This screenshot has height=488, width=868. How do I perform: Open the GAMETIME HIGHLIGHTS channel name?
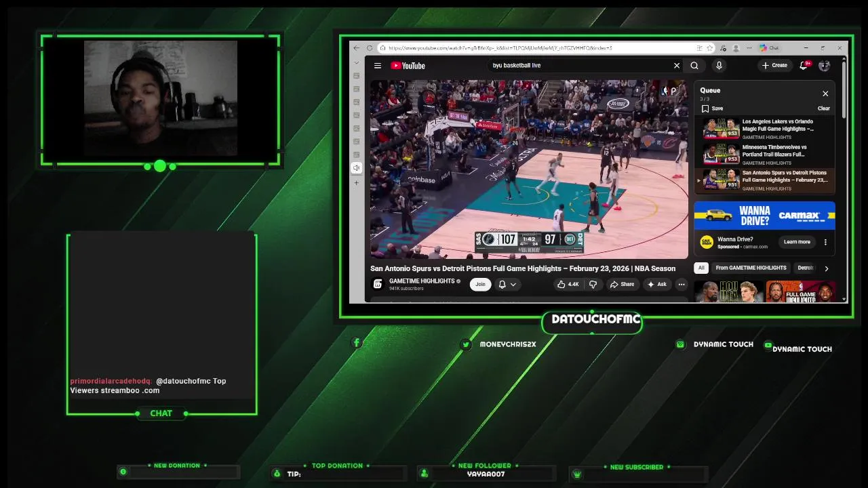(x=422, y=281)
